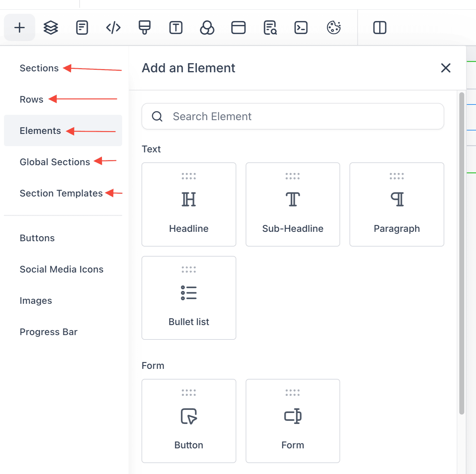Click the Paragraph card drag handle dots
This screenshot has width=476, height=474.
pos(397,176)
